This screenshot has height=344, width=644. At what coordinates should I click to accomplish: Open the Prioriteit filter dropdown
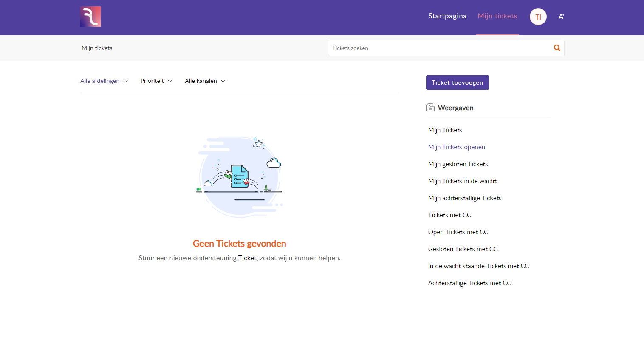click(x=156, y=81)
